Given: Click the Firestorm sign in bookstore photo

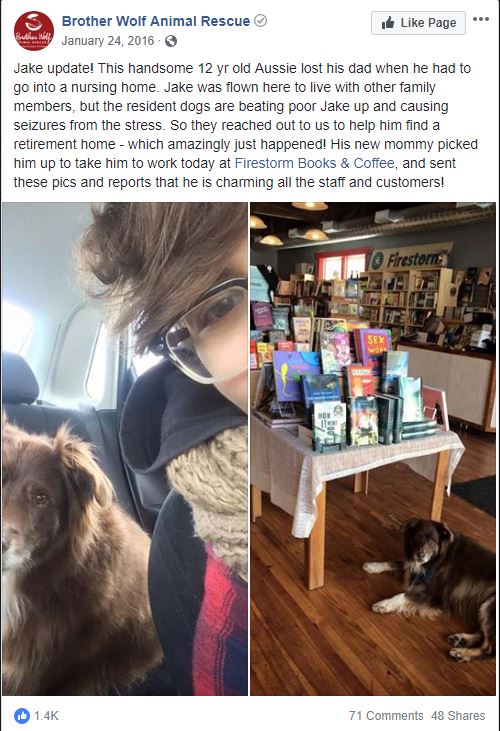Looking at the screenshot, I should point(412,257).
